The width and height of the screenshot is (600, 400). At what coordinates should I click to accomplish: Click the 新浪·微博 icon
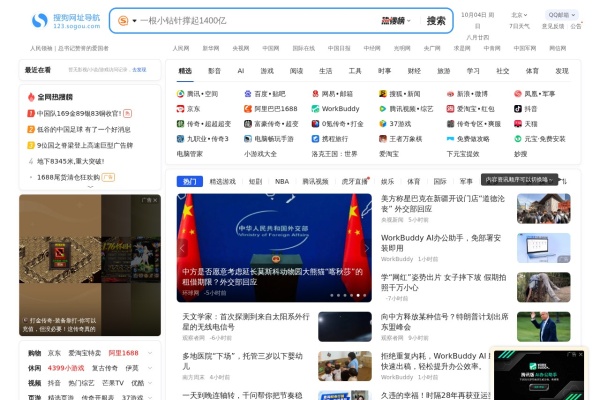[x=450, y=94]
